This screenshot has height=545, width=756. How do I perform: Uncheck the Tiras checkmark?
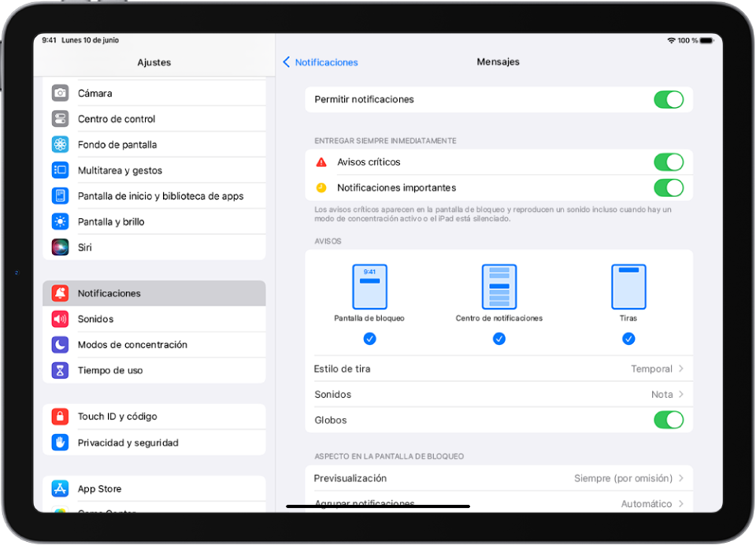pos(628,339)
